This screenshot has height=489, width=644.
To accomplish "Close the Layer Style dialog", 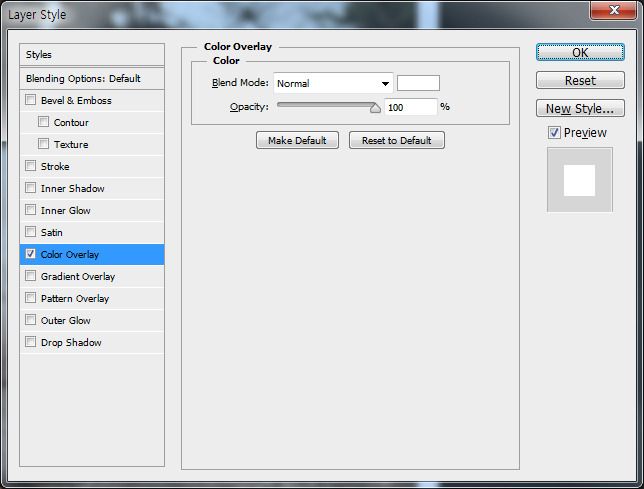I will [x=614, y=9].
